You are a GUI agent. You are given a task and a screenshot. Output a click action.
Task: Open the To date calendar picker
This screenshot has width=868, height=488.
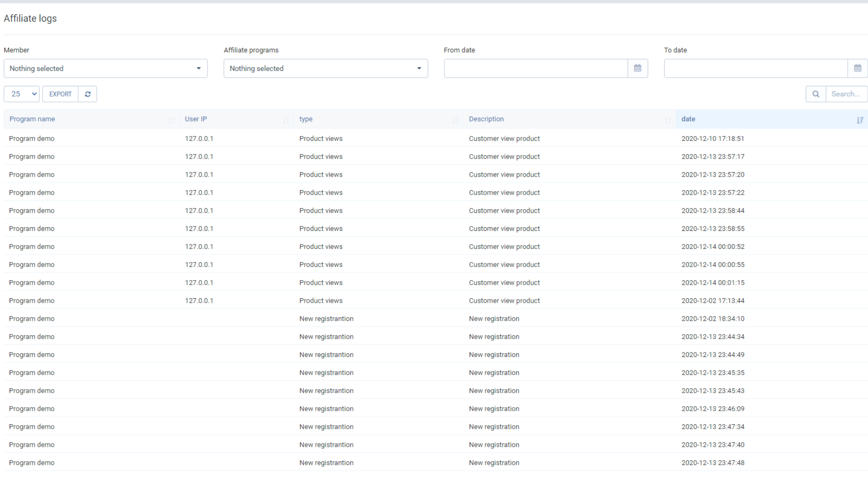[x=858, y=68]
